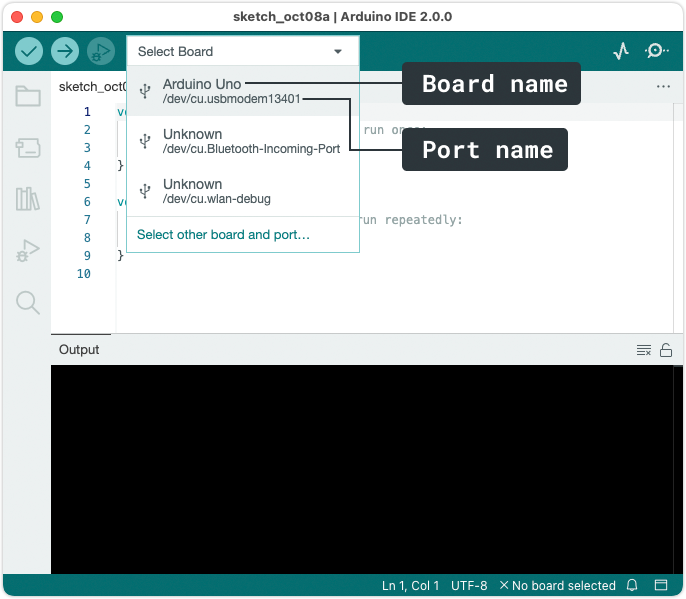The height and width of the screenshot is (599, 686).
Task: Open the editor tab three-dot options menu
Action: point(663,87)
